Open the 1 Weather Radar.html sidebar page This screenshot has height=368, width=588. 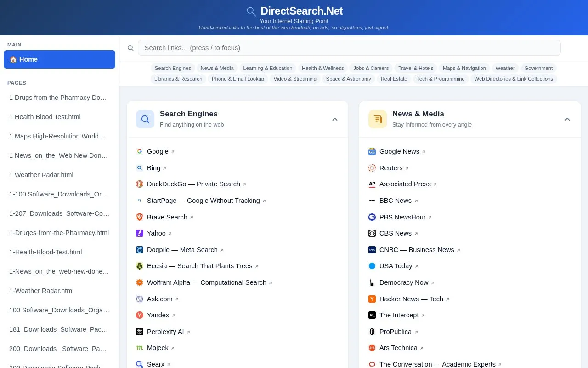click(59, 175)
